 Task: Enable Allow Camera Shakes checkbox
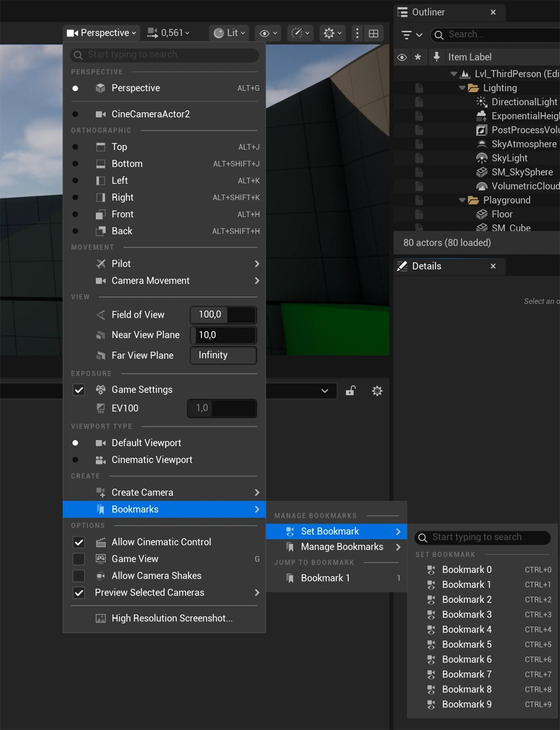pyautogui.click(x=79, y=576)
